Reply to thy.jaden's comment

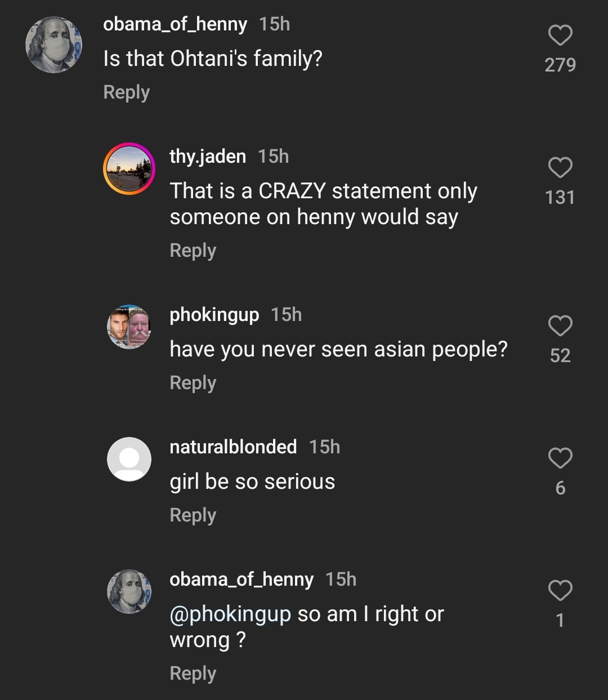[193, 251]
